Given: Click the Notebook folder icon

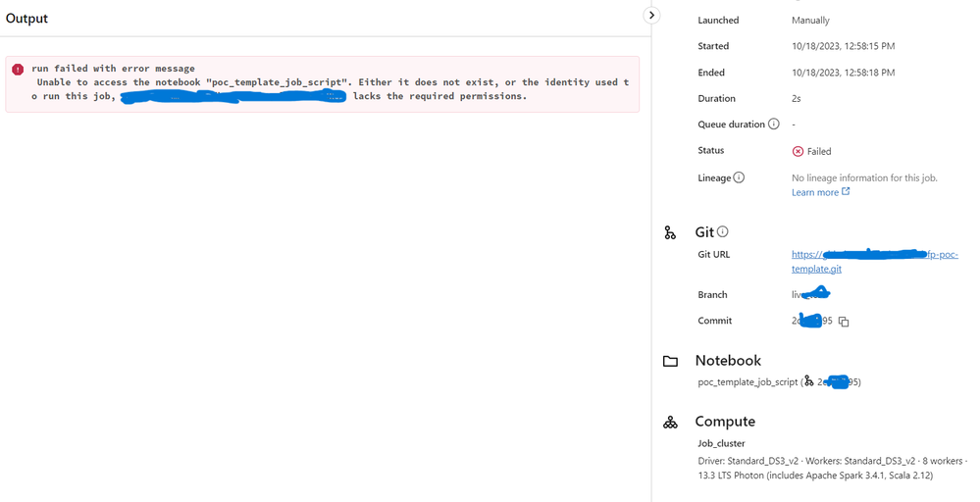Looking at the screenshot, I should 670,361.
